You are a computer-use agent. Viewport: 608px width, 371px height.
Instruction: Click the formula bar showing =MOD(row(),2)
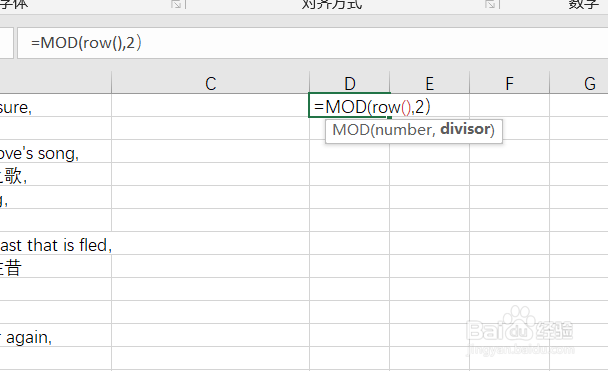313,43
